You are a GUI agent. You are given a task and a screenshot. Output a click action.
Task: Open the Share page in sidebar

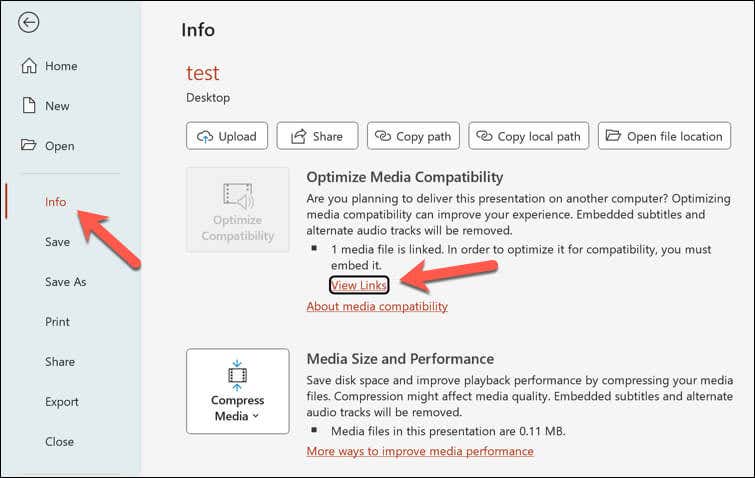(x=60, y=362)
